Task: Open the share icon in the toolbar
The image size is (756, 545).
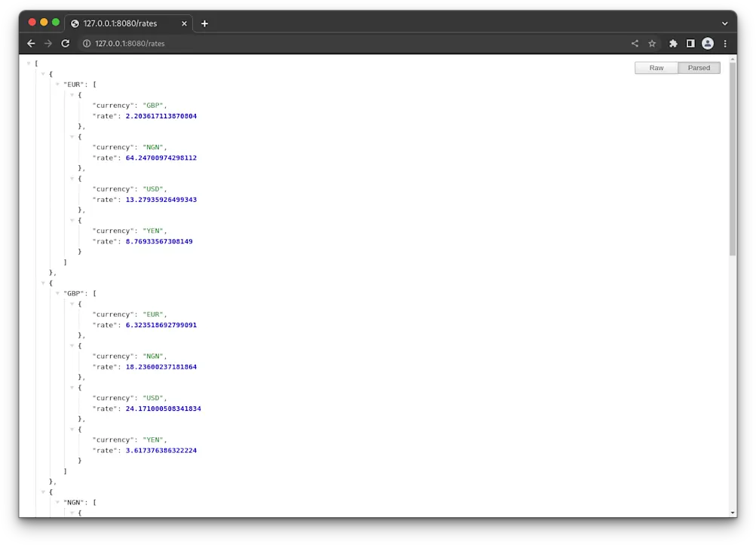Action: pyautogui.click(x=634, y=43)
